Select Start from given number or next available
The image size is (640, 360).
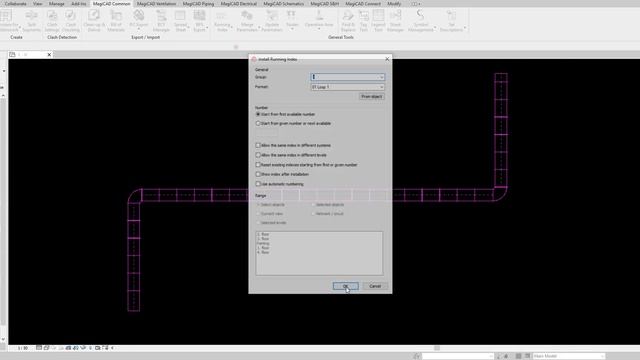pos(258,123)
